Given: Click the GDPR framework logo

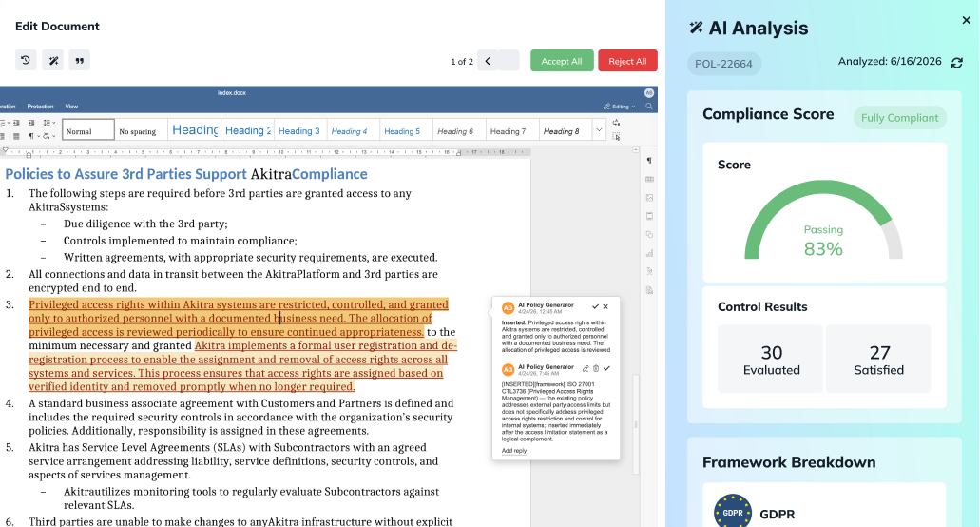Looking at the screenshot, I should (733, 512).
